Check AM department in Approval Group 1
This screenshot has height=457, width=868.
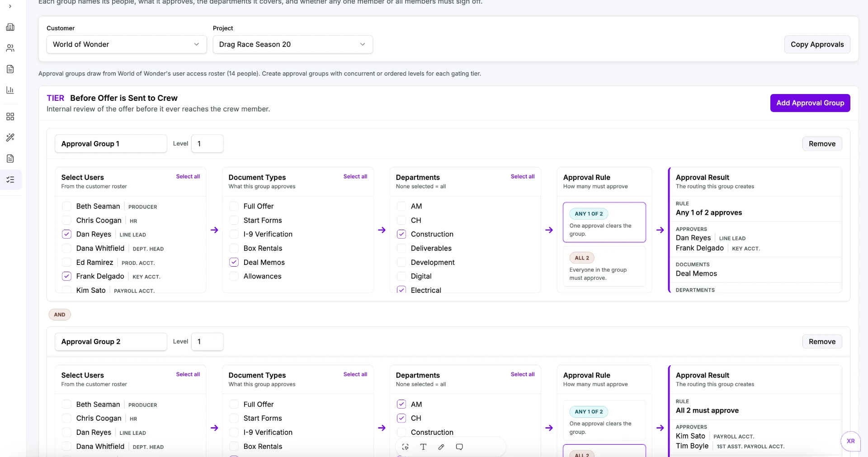click(x=401, y=206)
